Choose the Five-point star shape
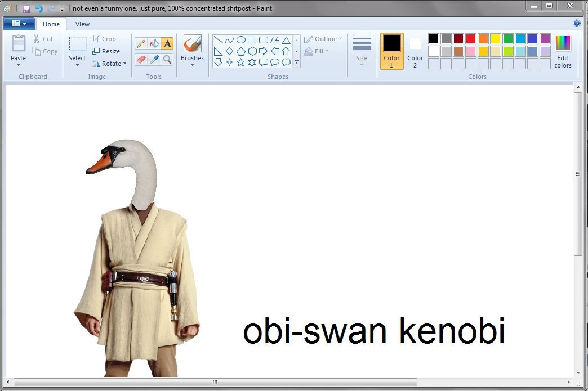The image size is (588, 391). 241,62
